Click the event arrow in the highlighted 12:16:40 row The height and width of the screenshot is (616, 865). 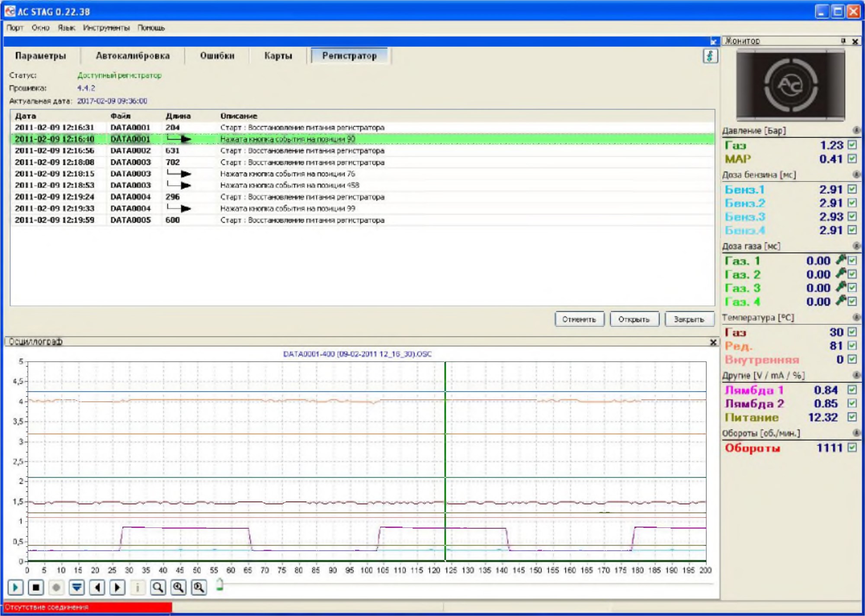[x=179, y=139]
